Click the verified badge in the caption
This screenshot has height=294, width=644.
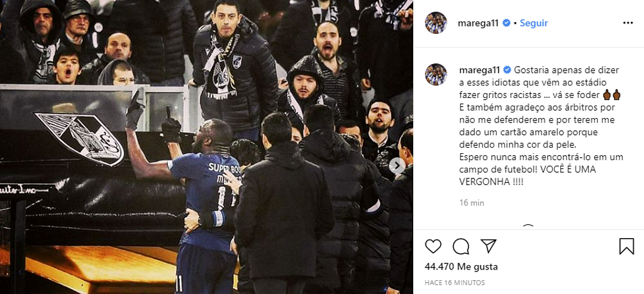[506, 70]
